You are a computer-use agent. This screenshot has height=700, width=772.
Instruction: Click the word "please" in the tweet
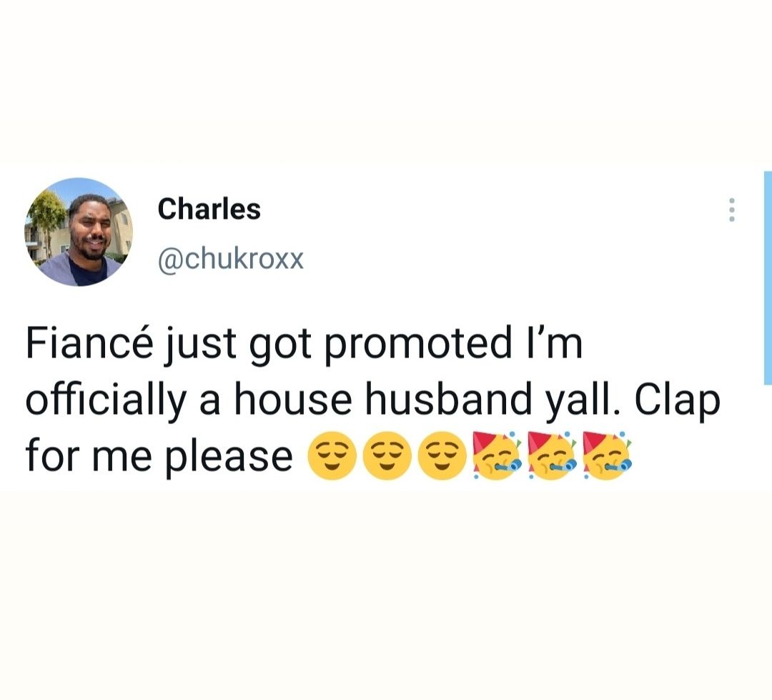coord(230,458)
